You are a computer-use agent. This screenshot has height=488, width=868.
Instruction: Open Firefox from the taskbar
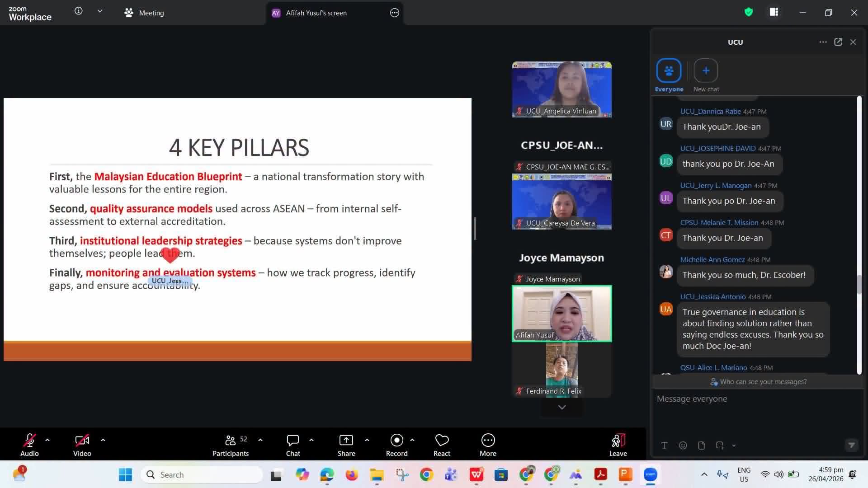click(351, 475)
